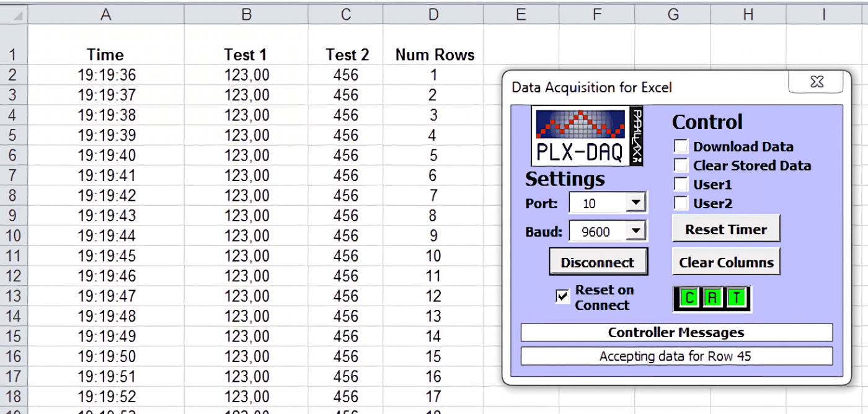Open the Baud rate dropdown

pyautogui.click(x=636, y=231)
